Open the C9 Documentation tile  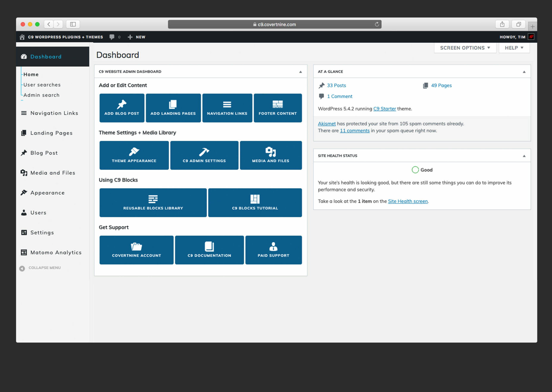[x=209, y=250]
